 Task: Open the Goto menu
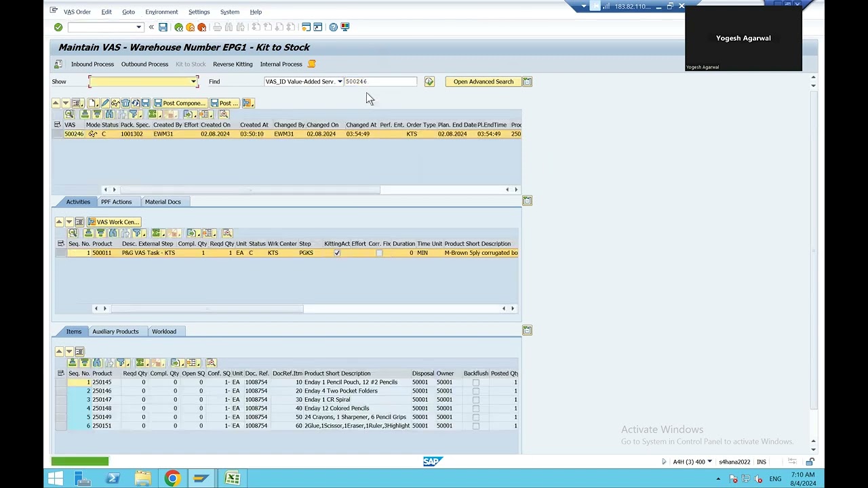(128, 12)
